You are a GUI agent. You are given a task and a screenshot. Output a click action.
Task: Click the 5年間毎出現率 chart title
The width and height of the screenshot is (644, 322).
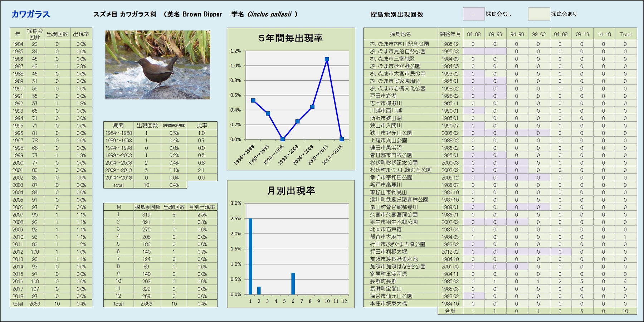click(291, 38)
